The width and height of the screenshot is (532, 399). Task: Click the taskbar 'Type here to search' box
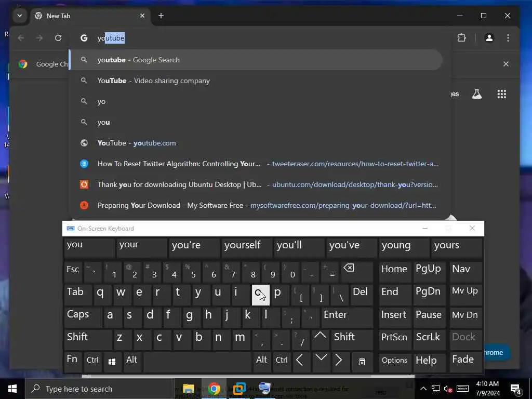tap(100, 389)
